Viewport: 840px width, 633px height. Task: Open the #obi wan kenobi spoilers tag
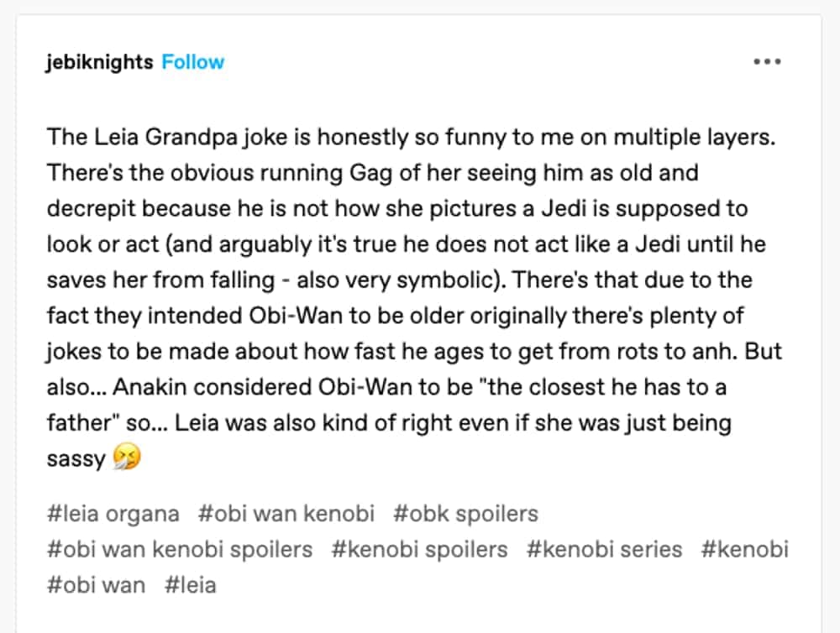(x=180, y=549)
